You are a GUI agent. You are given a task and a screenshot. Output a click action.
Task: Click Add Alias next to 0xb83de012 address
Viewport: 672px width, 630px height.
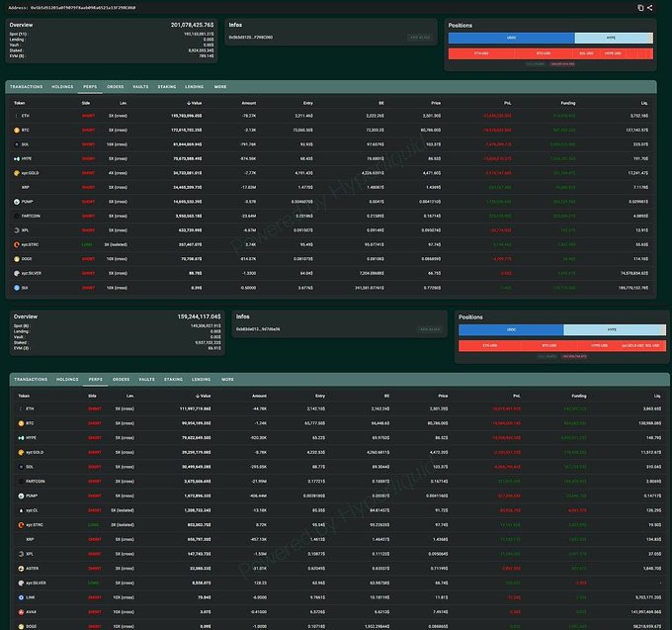pyautogui.click(x=430, y=329)
